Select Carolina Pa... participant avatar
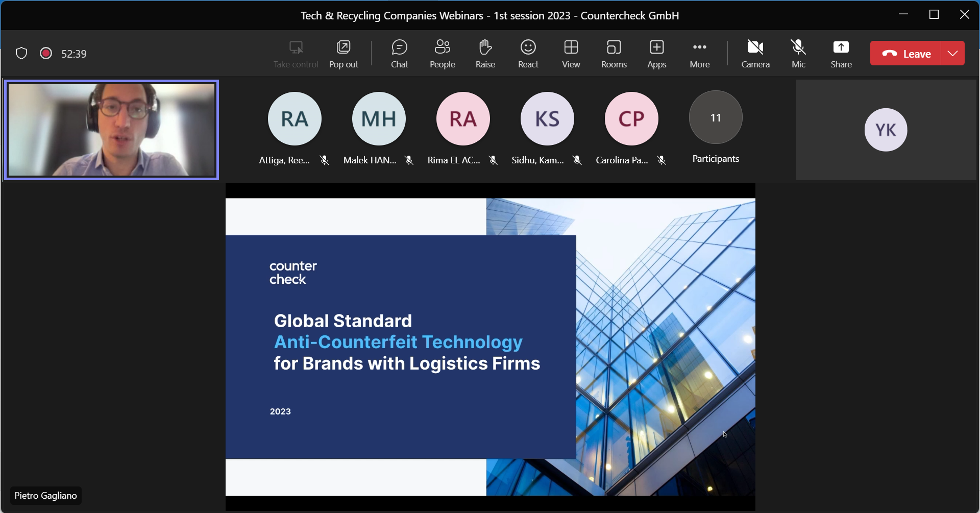This screenshot has height=513, width=980. 631,118
